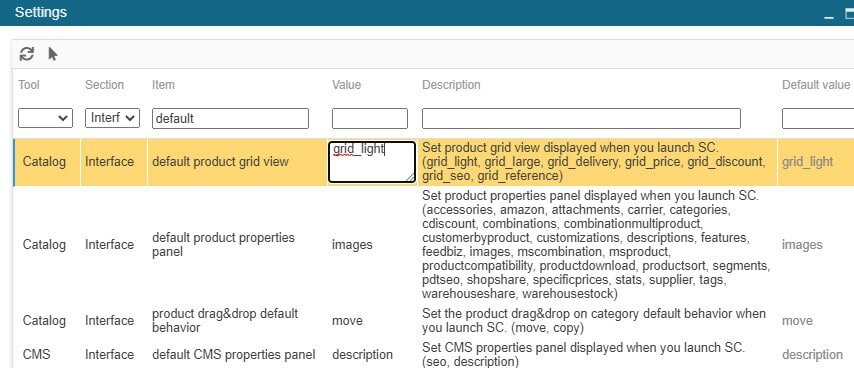Click the resize handle of the value textarea

410,177
